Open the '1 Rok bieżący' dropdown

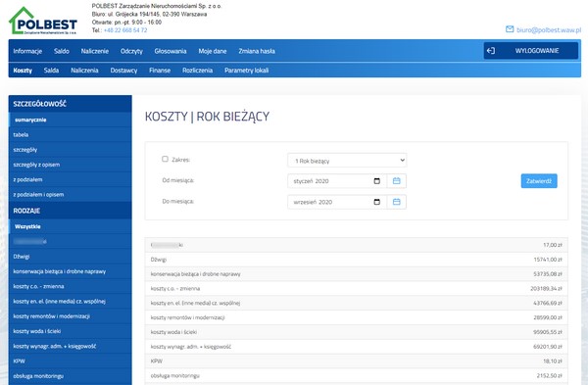pos(347,161)
